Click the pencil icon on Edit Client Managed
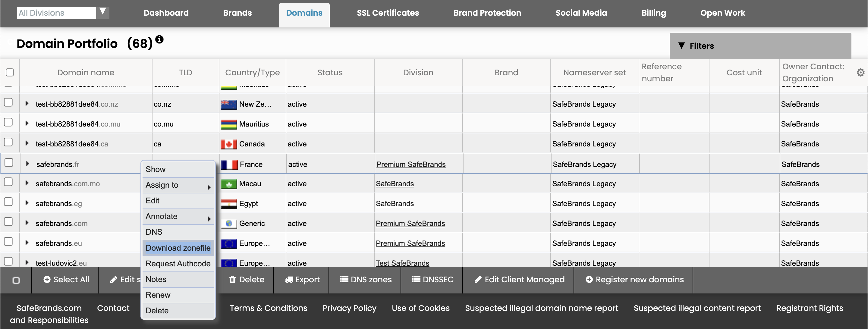 478,280
